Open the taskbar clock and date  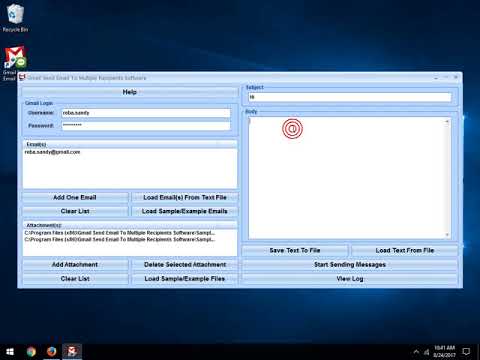(x=444, y=352)
